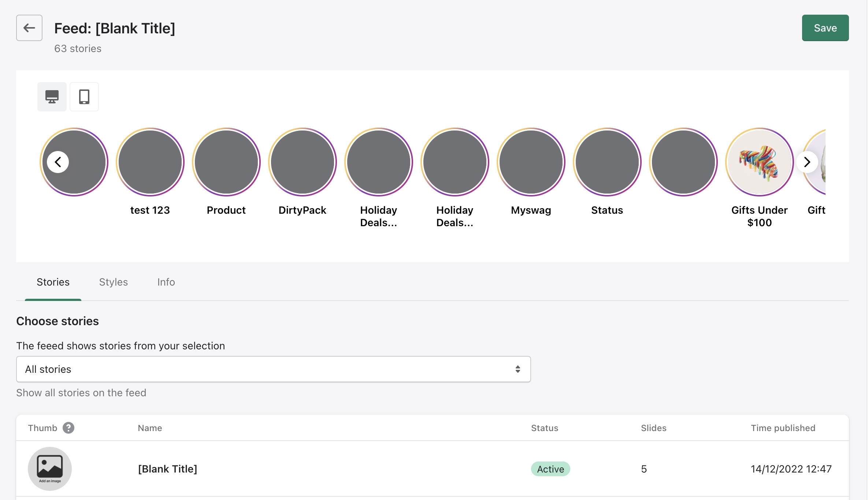Open the [Blank Title] story row
This screenshot has height=500, width=868.
pos(168,469)
